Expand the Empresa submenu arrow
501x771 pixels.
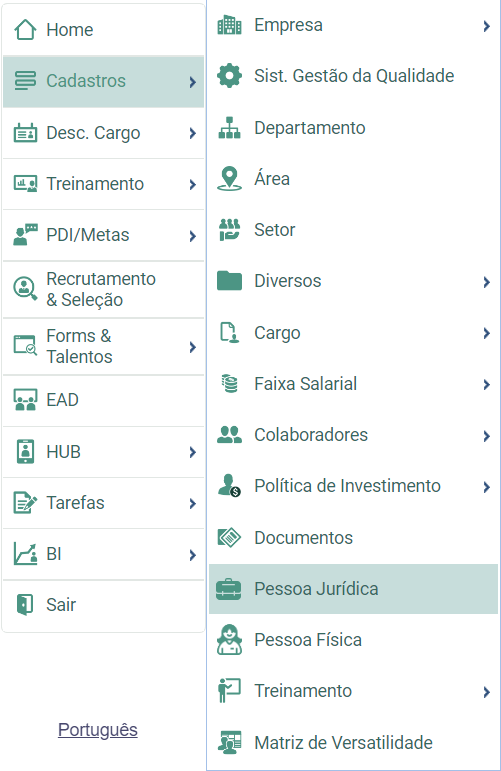[486, 26]
